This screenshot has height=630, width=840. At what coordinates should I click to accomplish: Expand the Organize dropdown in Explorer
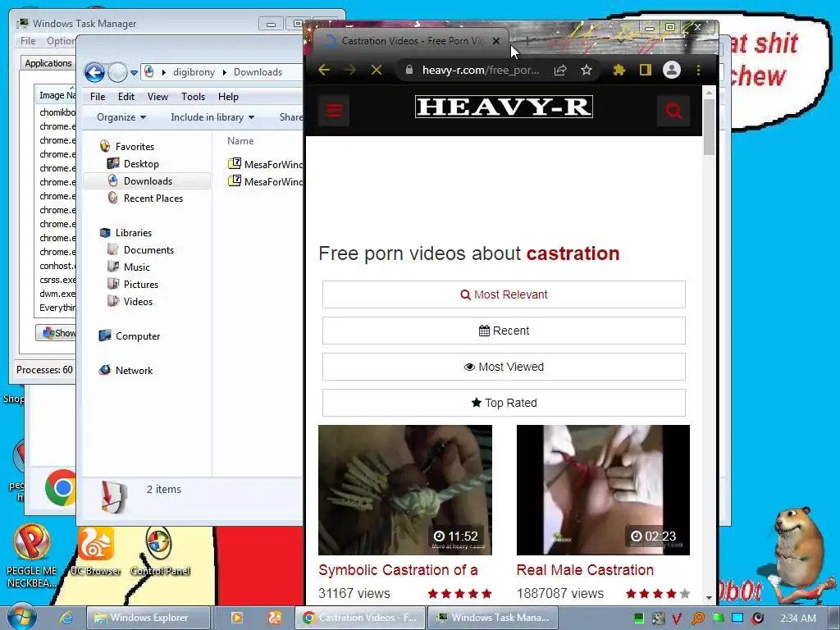(121, 117)
